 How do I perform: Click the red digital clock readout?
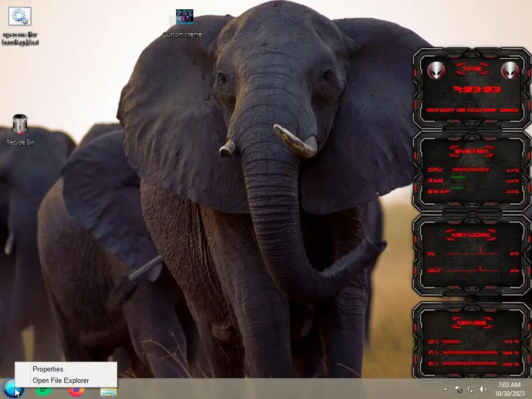477,89
